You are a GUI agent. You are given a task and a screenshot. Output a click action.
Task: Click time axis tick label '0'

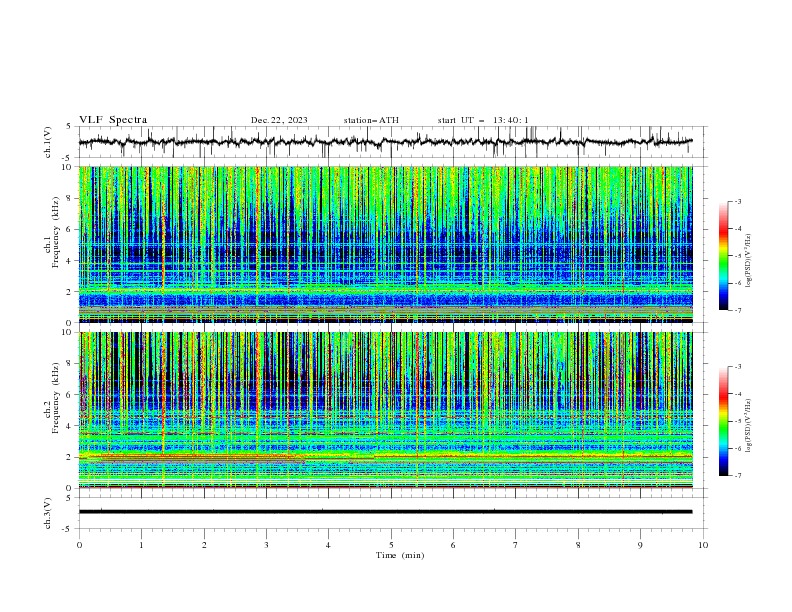(x=79, y=545)
